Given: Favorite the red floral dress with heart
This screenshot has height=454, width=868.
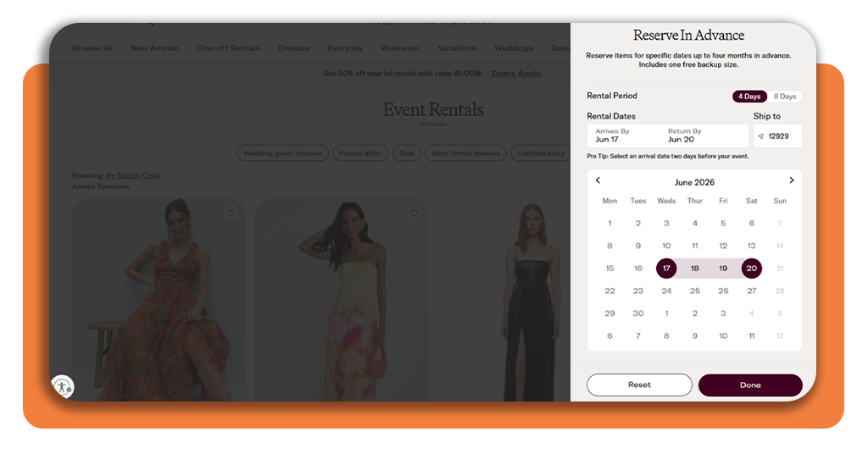Looking at the screenshot, I should [x=231, y=213].
